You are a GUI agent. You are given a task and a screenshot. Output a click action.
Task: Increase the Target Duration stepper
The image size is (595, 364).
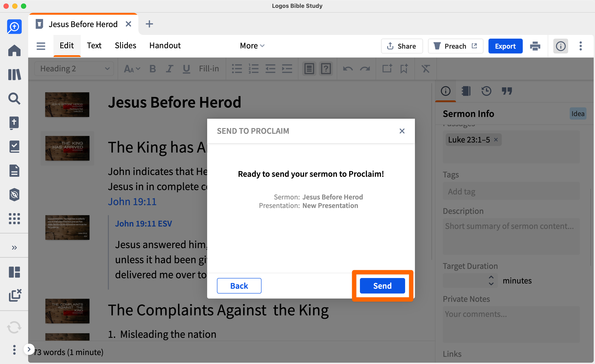[x=491, y=277]
